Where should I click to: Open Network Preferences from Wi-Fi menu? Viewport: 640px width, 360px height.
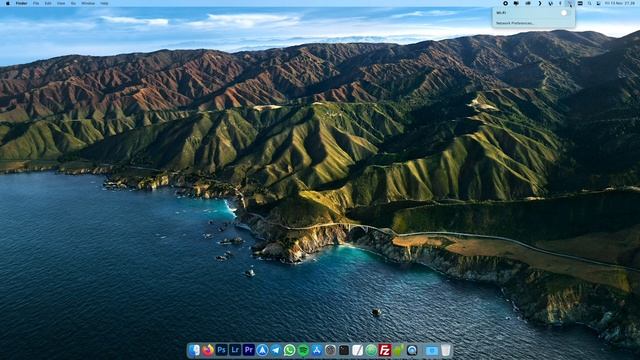pyautogui.click(x=515, y=23)
